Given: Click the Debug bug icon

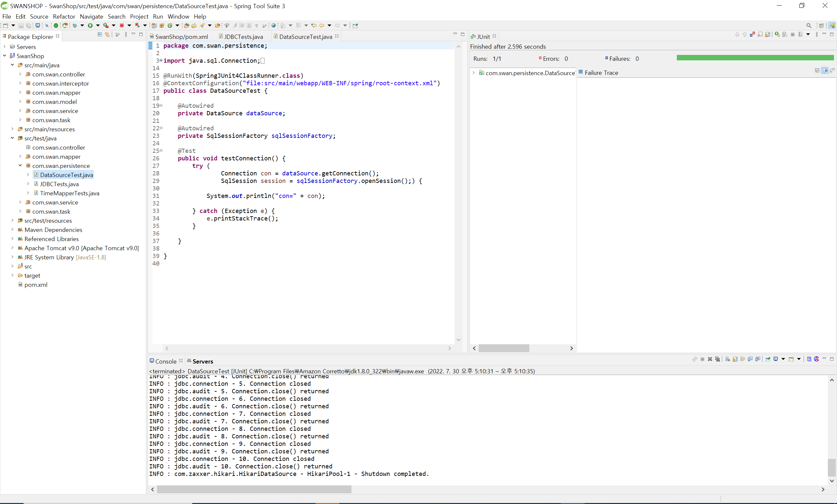Looking at the screenshot, I should tap(75, 25).
